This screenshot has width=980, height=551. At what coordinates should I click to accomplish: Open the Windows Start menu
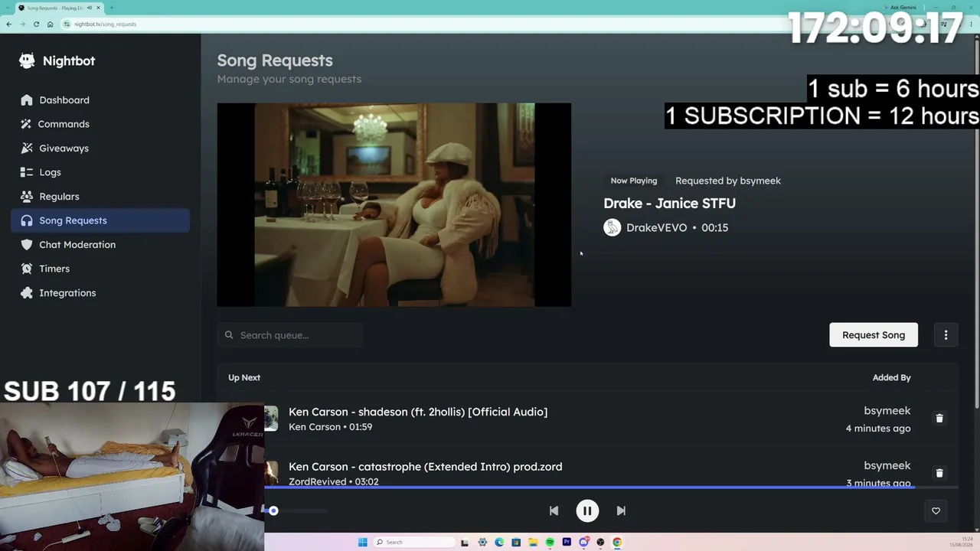pos(363,543)
